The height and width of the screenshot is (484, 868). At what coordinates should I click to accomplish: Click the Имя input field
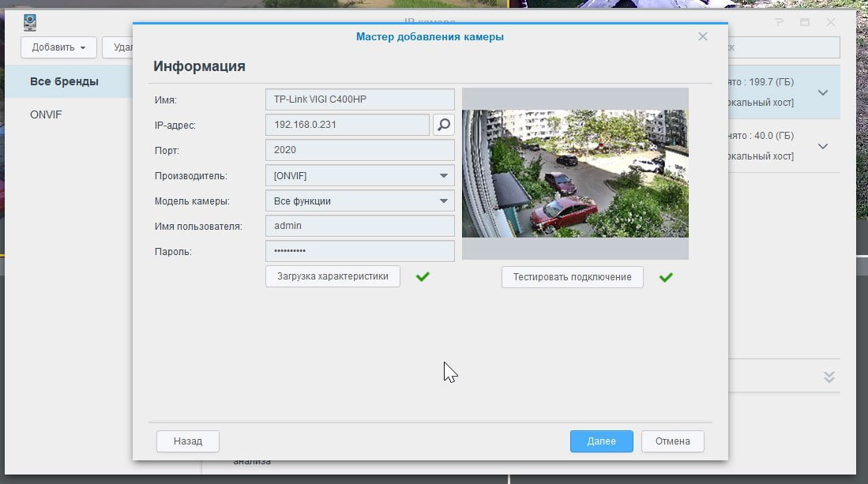(360, 99)
